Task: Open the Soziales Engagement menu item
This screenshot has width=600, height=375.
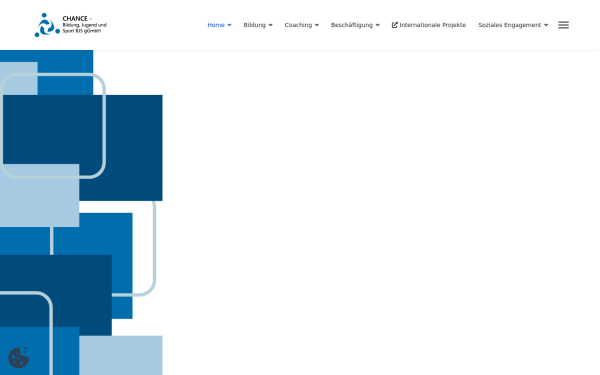Action: click(x=513, y=25)
